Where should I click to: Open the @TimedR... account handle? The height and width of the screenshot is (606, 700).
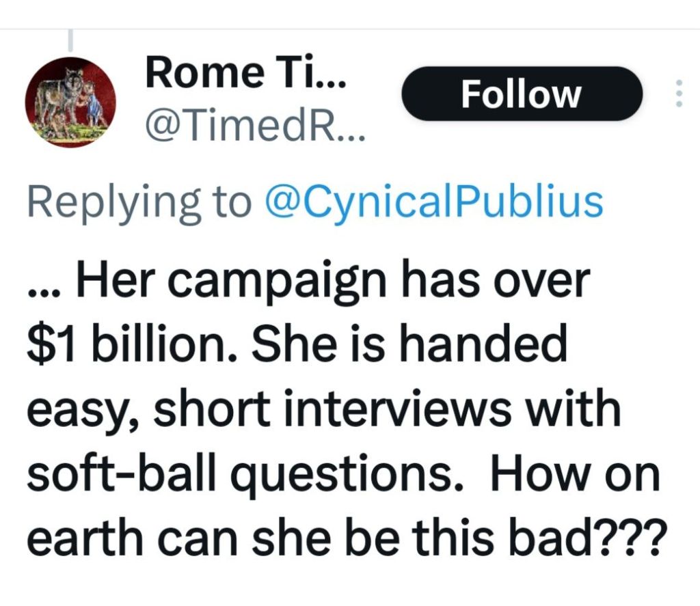pos(254,125)
